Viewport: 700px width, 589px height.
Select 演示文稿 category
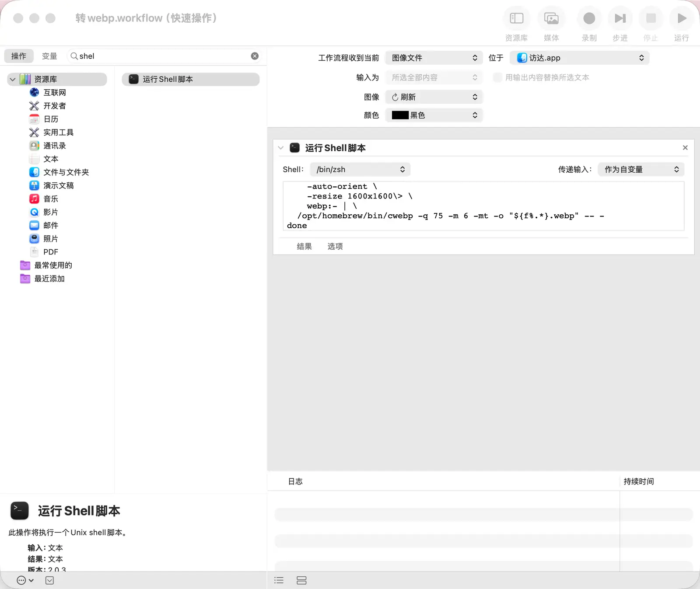(58, 185)
